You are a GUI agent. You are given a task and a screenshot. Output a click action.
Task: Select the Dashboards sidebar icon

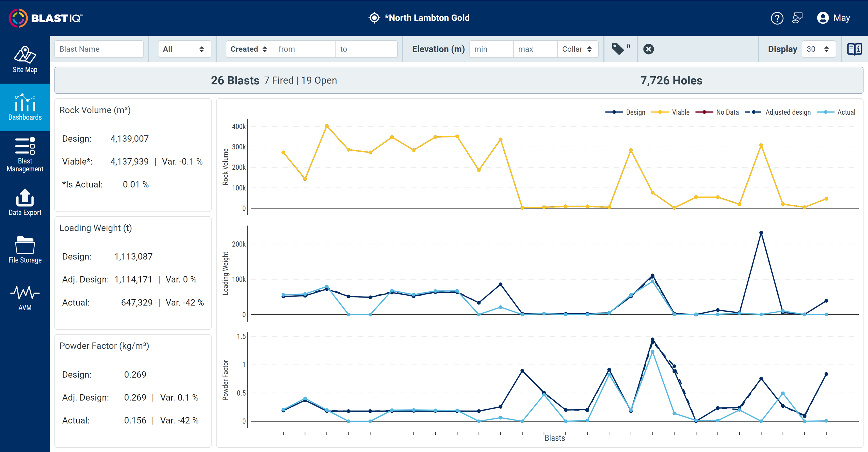click(25, 107)
